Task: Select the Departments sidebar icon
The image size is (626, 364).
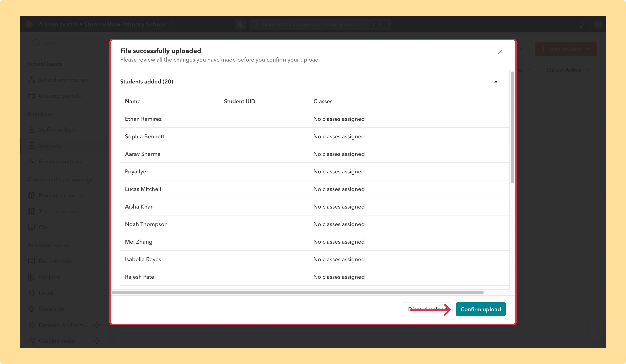Action: 32,261
